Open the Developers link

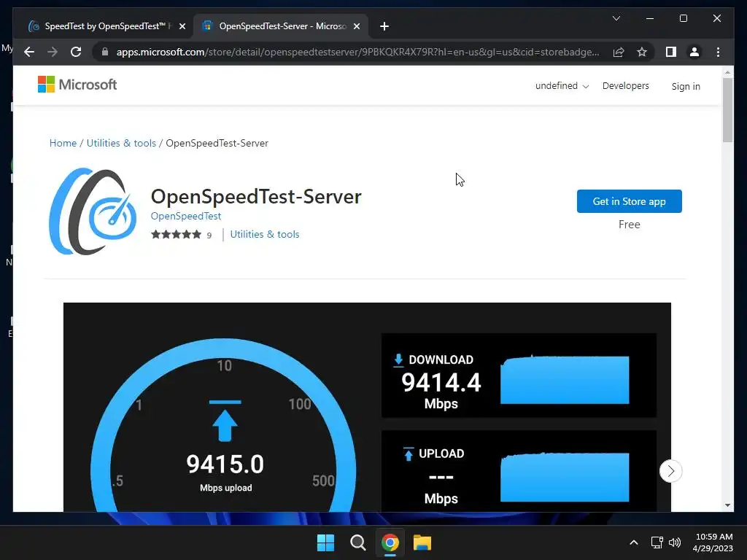[625, 86]
